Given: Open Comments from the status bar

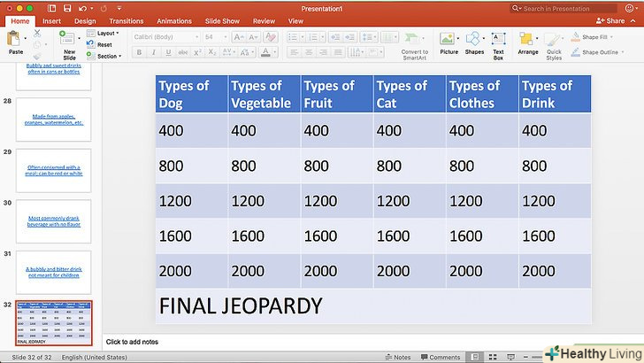Looking at the screenshot, I should pyautogui.click(x=441, y=357).
